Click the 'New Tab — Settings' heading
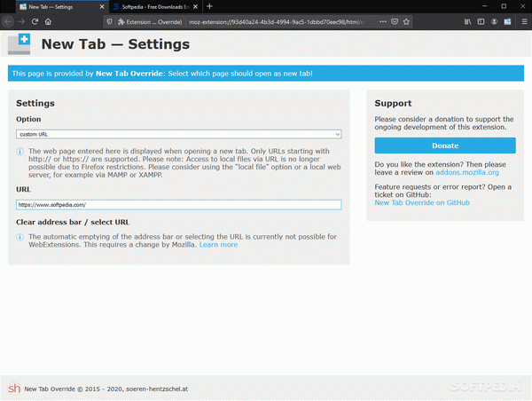This screenshot has width=532, height=401. (x=115, y=44)
